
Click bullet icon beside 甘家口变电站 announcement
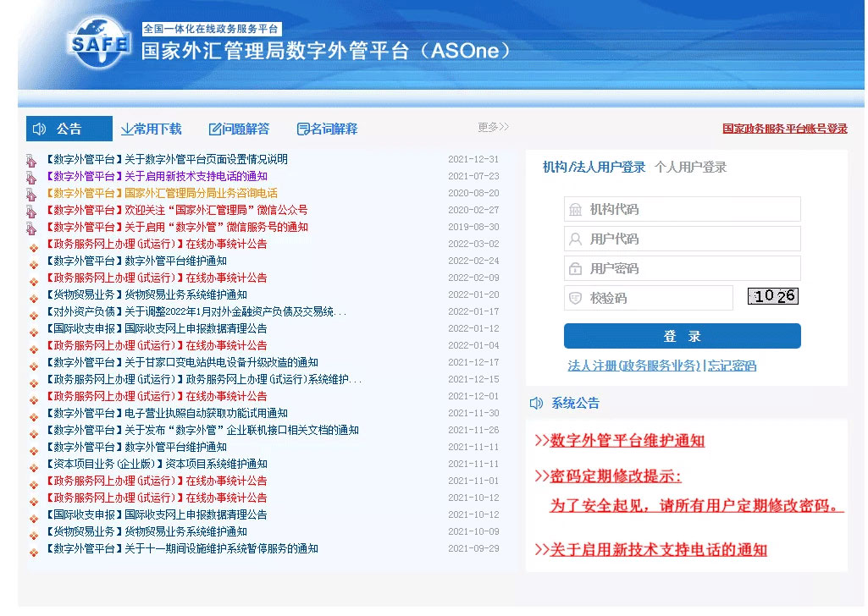[34, 366]
